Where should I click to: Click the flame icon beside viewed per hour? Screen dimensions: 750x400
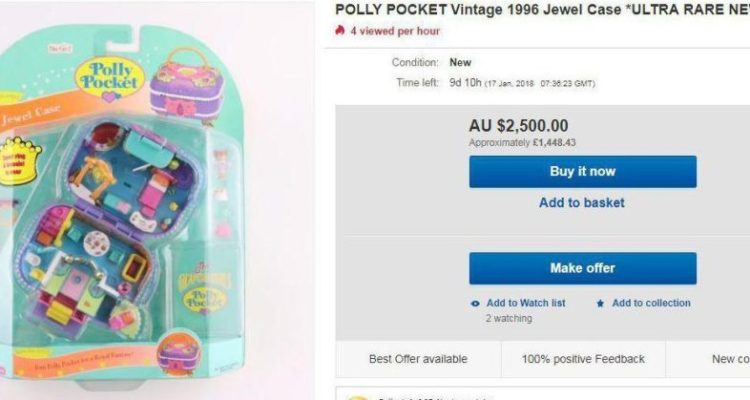pos(340,31)
